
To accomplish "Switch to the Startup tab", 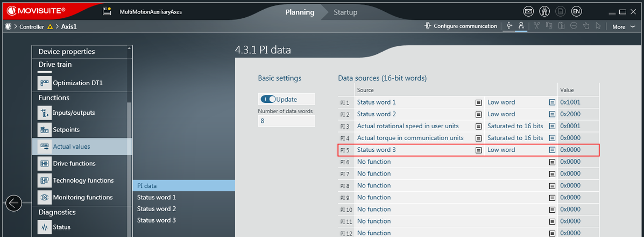I will [345, 12].
